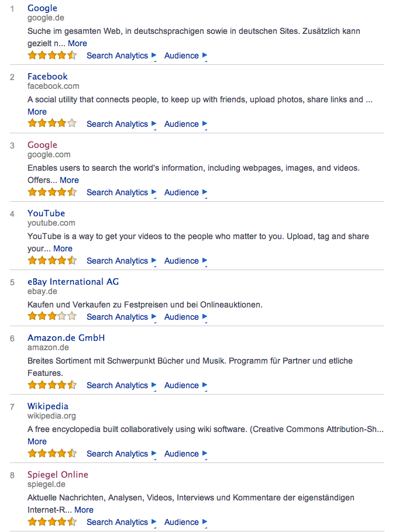Click the star rating for eBay International AG
416x532 pixels.
pyautogui.click(x=52, y=317)
